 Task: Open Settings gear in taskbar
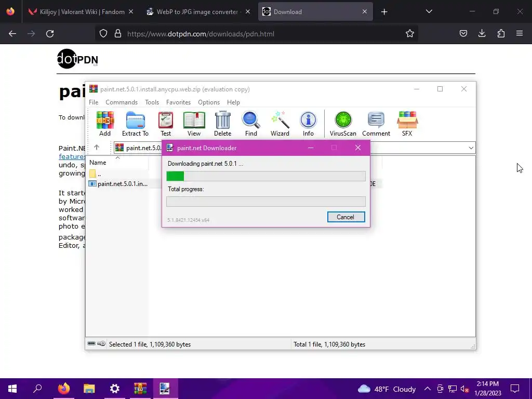pos(115,389)
